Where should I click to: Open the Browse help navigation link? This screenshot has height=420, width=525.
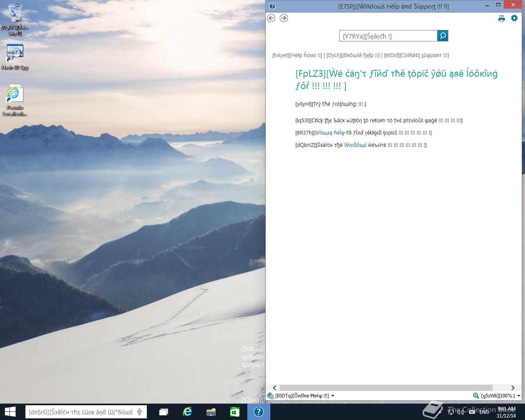pos(353,55)
